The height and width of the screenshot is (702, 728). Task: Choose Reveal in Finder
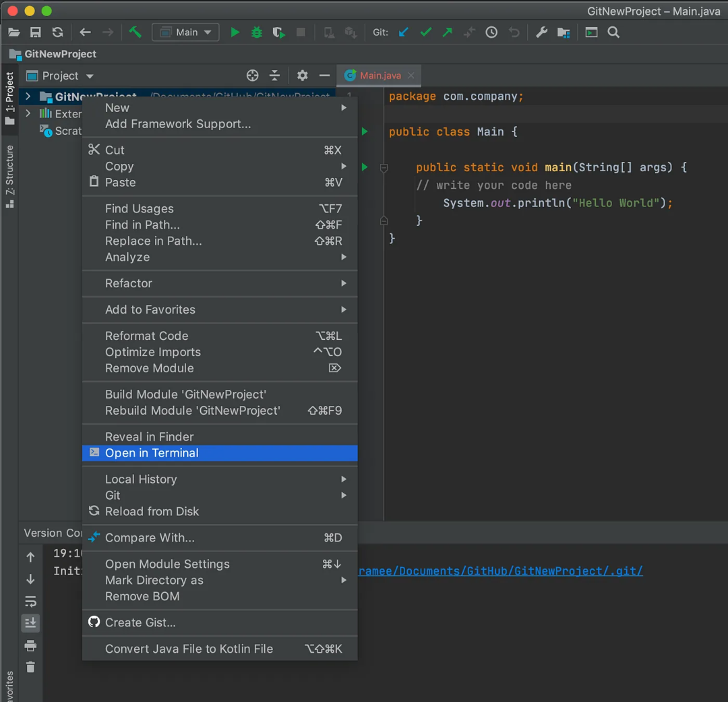(x=220, y=437)
